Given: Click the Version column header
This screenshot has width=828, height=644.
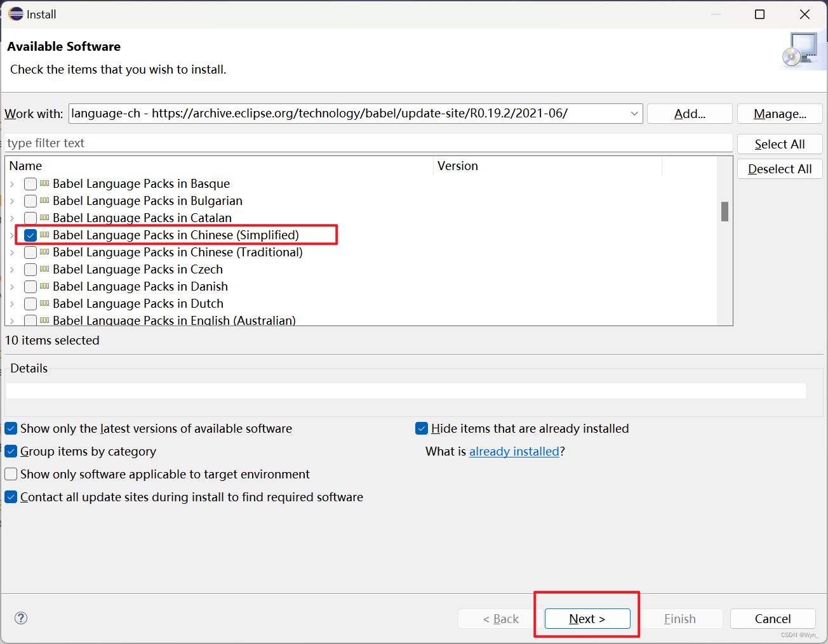Looking at the screenshot, I should click(x=547, y=166).
